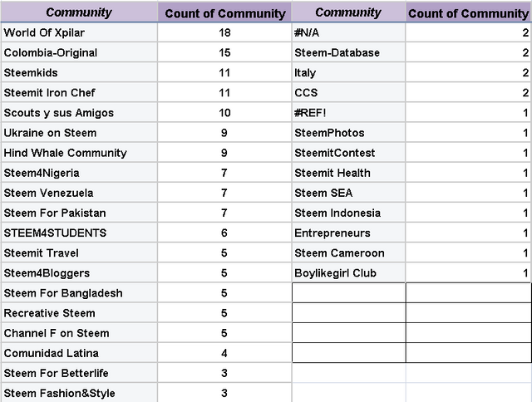
Task: Click the count 9 beside Ukraine on Steem
Action: coord(224,133)
